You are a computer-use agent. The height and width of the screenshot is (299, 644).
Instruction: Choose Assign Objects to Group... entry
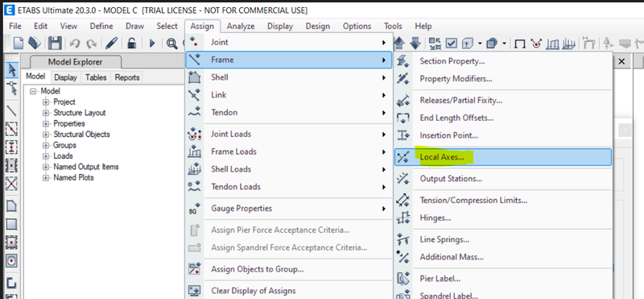coord(289,269)
